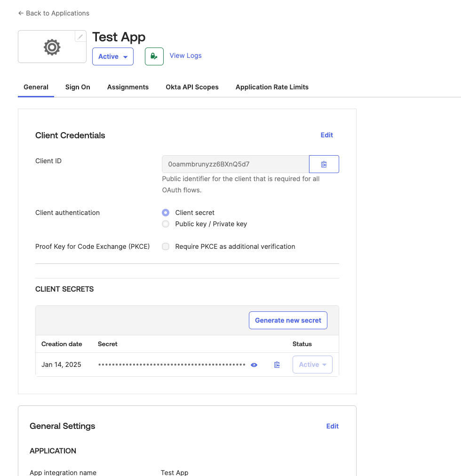Reveal the client secret with eye icon
Image resolution: width=461 pixels, height=476 pixels.
pos(254,365)
